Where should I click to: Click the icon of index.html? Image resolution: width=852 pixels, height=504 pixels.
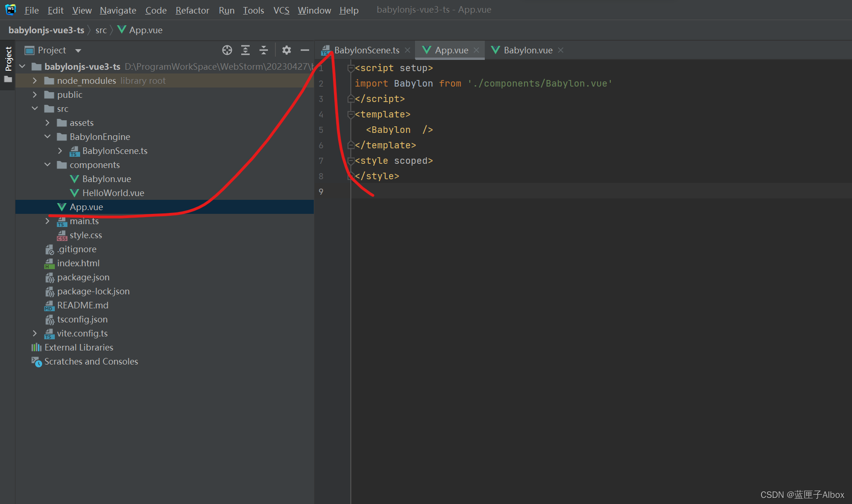coord(49,263)
